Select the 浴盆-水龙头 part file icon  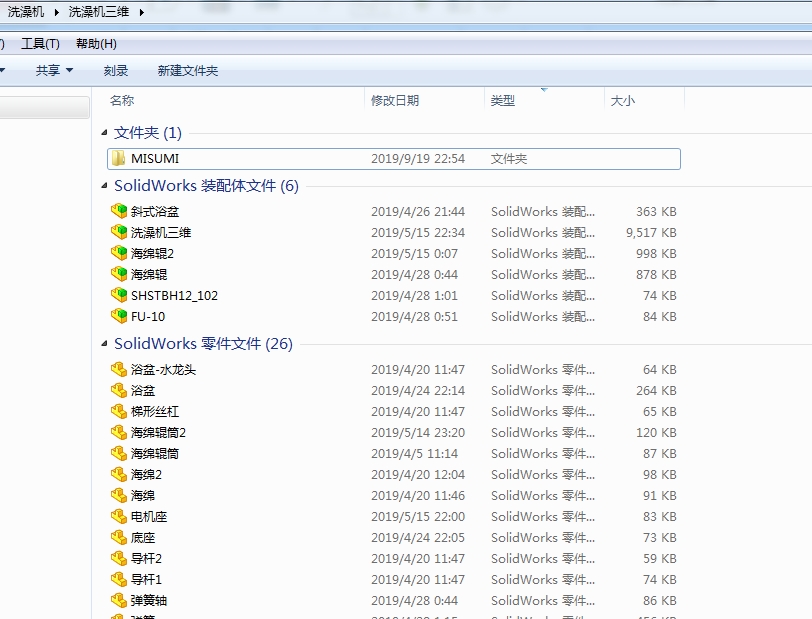[x=119, y=369]
